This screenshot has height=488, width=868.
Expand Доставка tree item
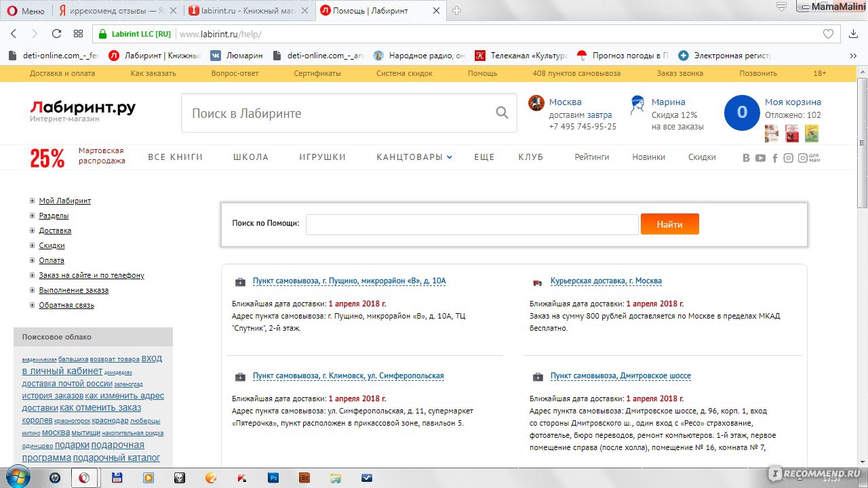[x=32, y=230]
